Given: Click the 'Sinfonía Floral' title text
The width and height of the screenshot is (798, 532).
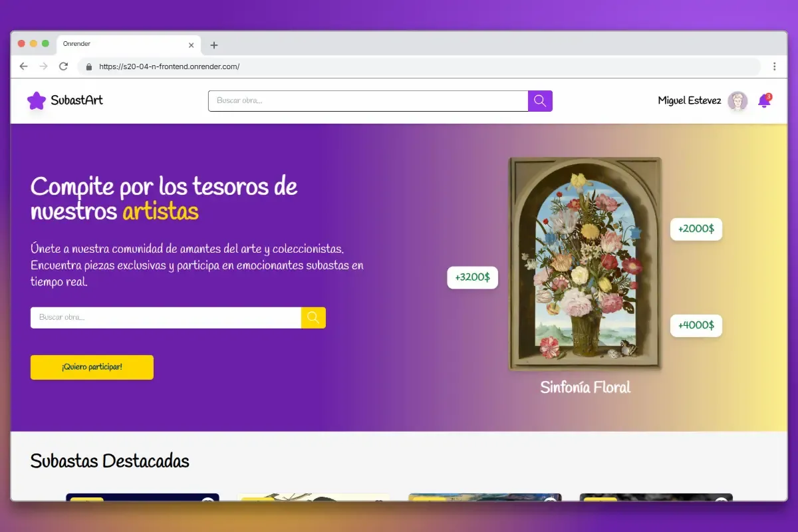Looking at the screenshot, I should coord(585,387).
